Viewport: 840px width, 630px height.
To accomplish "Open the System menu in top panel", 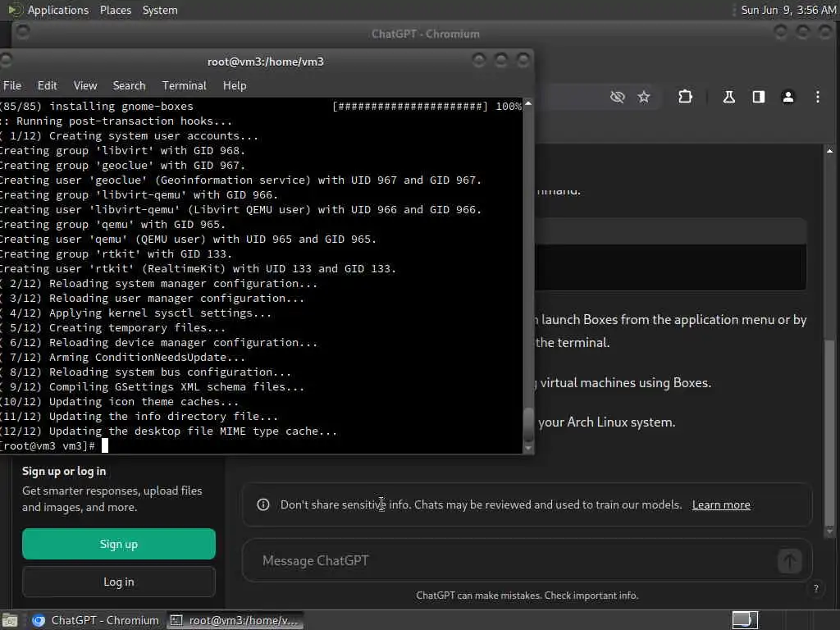I will click(x=160, y=10).
